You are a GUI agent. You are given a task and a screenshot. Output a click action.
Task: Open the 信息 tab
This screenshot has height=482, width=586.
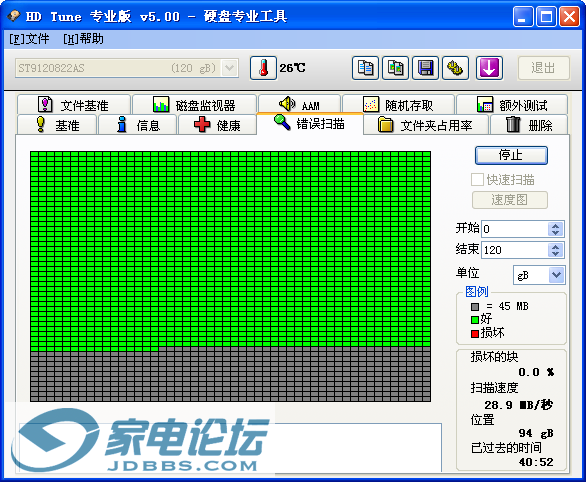click(138, 125)
